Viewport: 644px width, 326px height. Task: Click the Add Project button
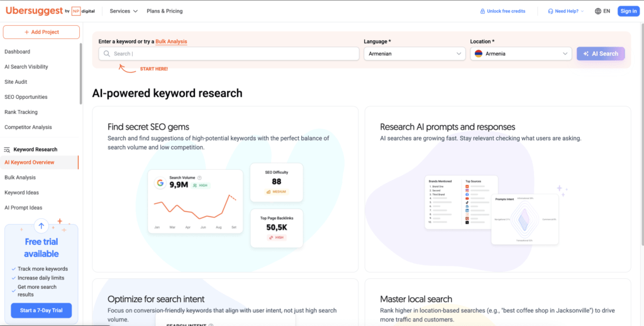42,32
